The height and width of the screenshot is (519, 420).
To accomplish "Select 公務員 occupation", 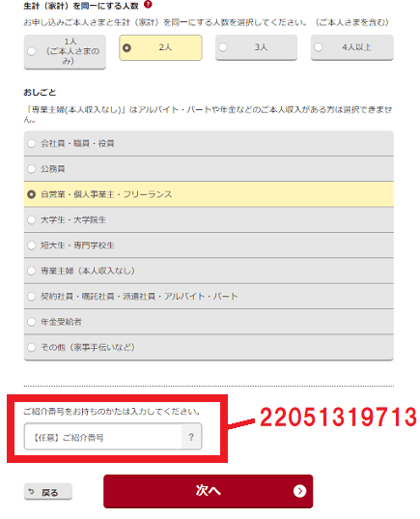I will (x=209, y=169).
